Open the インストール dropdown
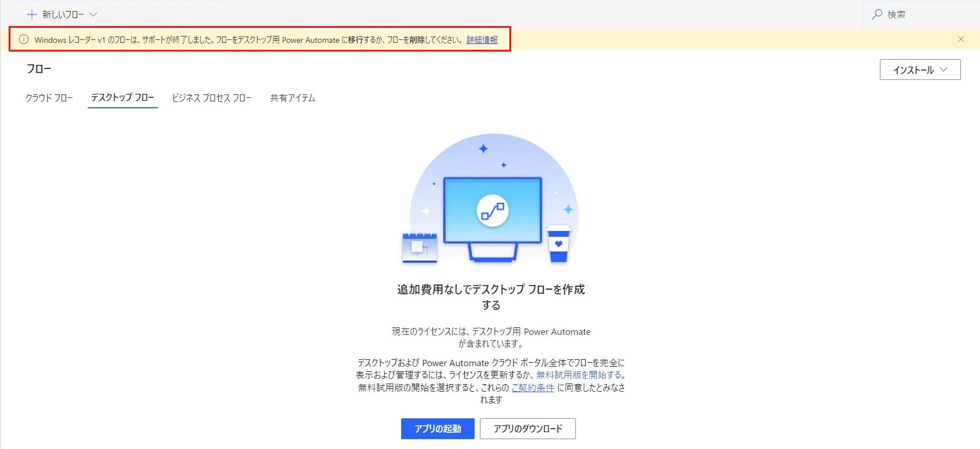 (x=920, y=70)
